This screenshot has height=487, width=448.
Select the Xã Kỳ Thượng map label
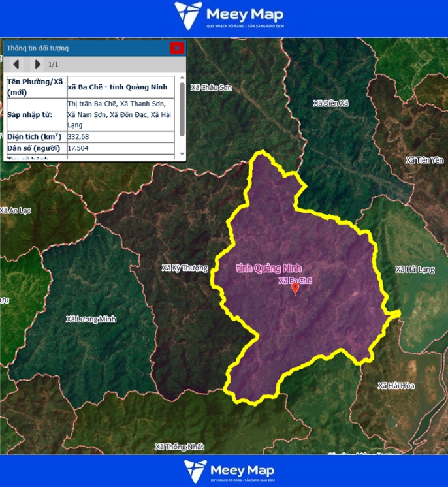185,268
